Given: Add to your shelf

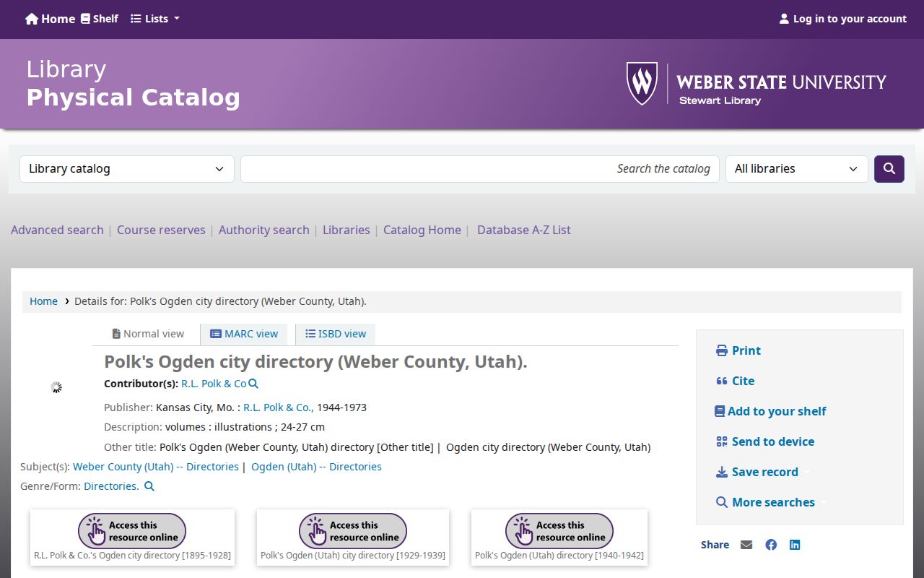Looking at the screenshot, I should click(x=770, y=411).
